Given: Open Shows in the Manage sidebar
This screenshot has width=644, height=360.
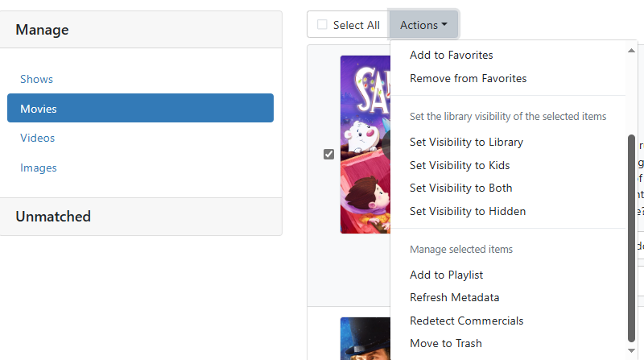Looking at the screenshot, I should (x=36, y=79).
